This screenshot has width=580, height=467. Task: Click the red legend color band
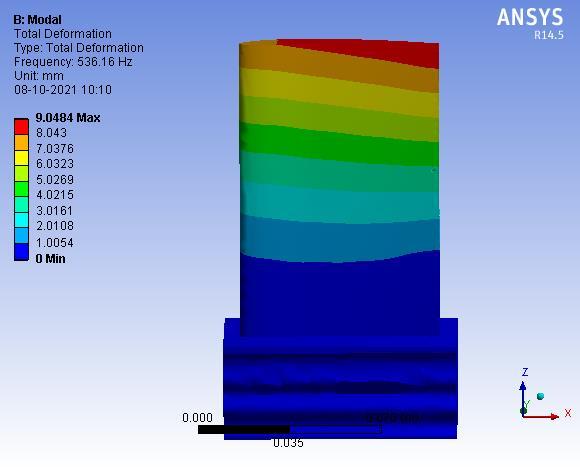click(x=21, y=126)
